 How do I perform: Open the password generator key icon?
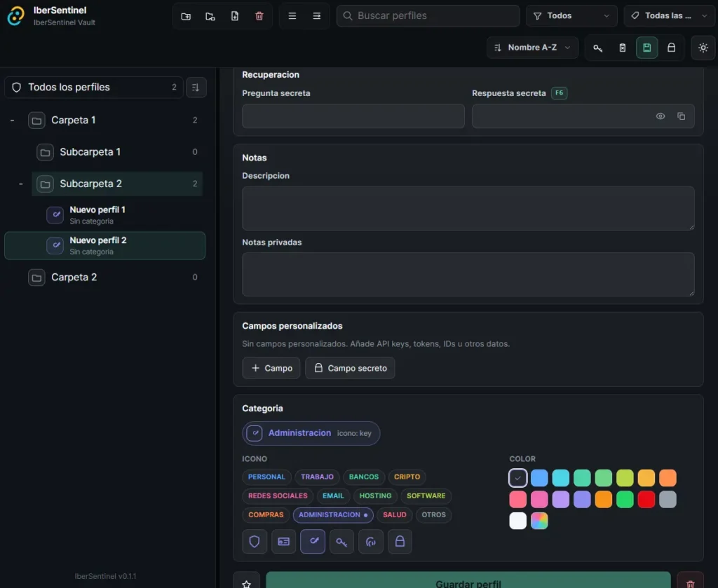[x=597, y=48]
